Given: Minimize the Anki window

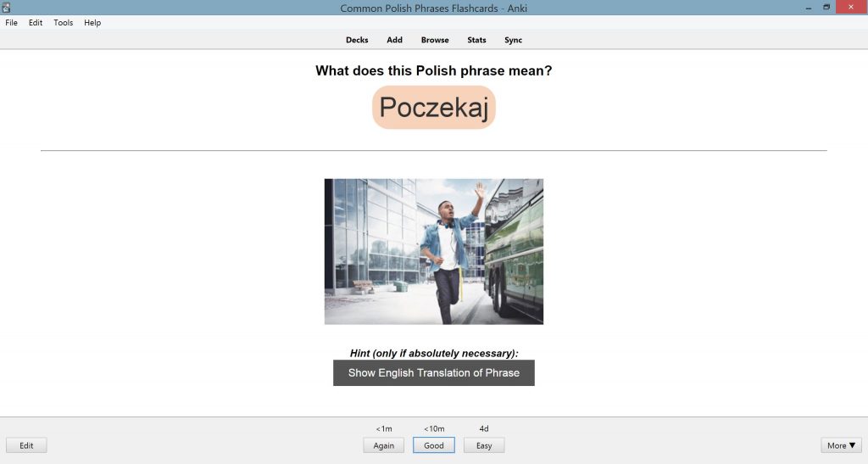Looking at the screenshot, I should pyautogui.click(x=808, y=7).
